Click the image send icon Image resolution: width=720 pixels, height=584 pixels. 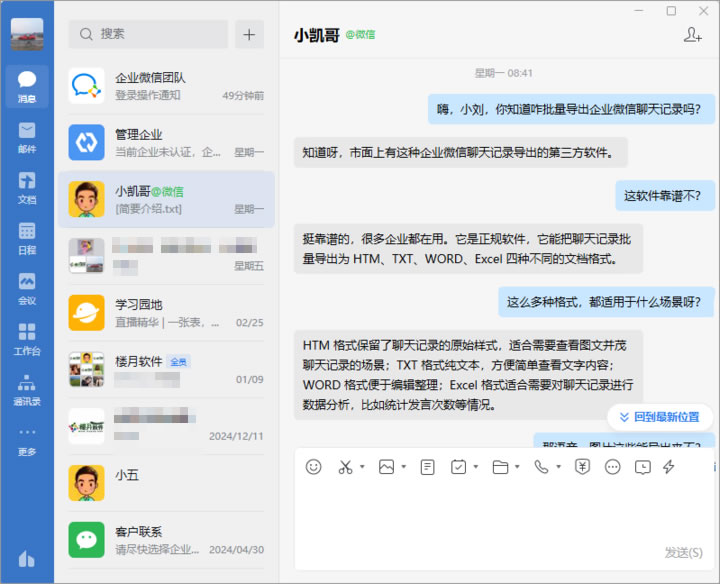pyautogui.click(x=387, y=467)
